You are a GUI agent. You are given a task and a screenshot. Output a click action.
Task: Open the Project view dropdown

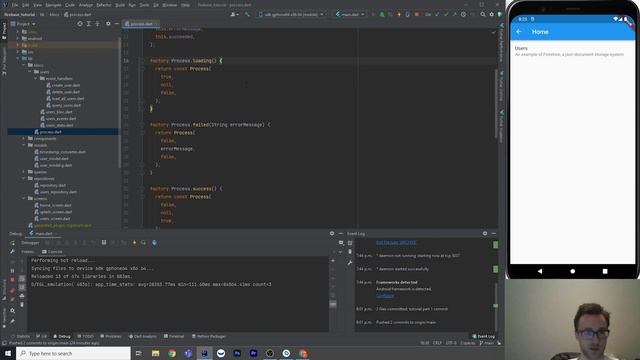click(25, 24)
